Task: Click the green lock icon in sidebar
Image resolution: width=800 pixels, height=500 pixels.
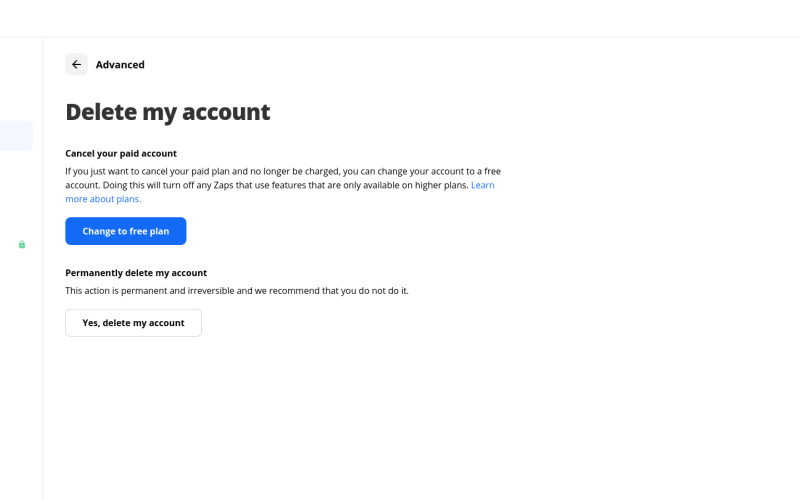Action: pyautogui.click(x=22, y=244)
